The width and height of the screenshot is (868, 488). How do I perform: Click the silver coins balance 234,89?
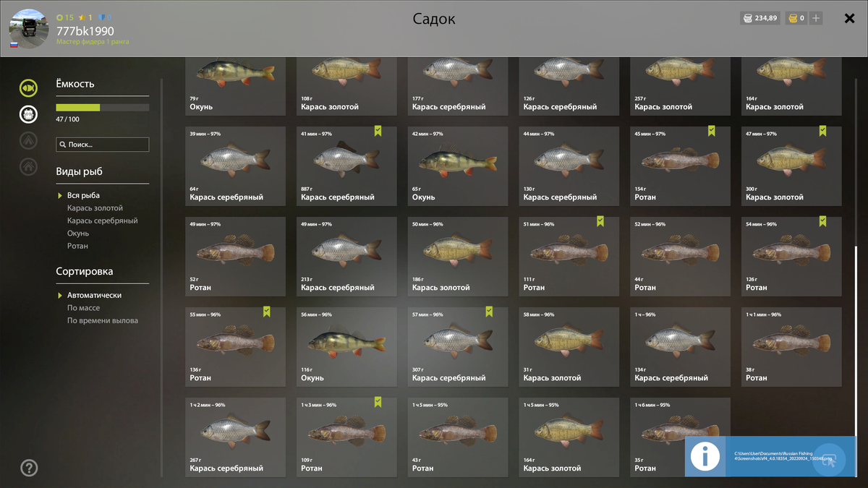click(760, 18)
